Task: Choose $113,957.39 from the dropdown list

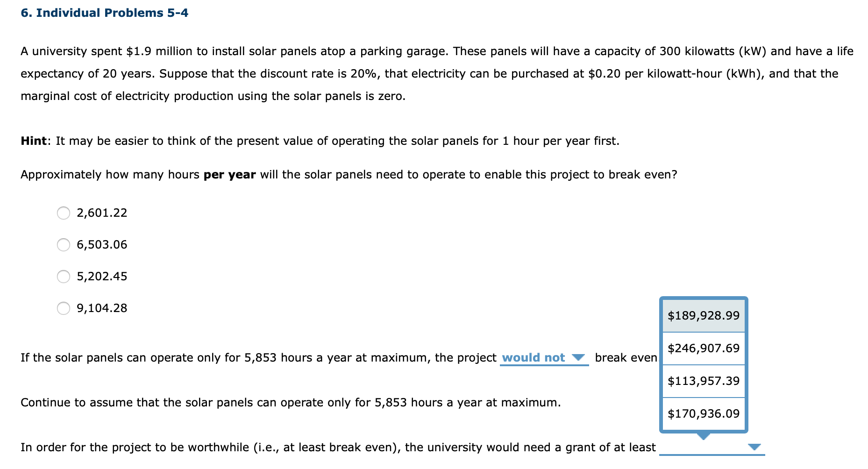Action: tap(703, 381)
